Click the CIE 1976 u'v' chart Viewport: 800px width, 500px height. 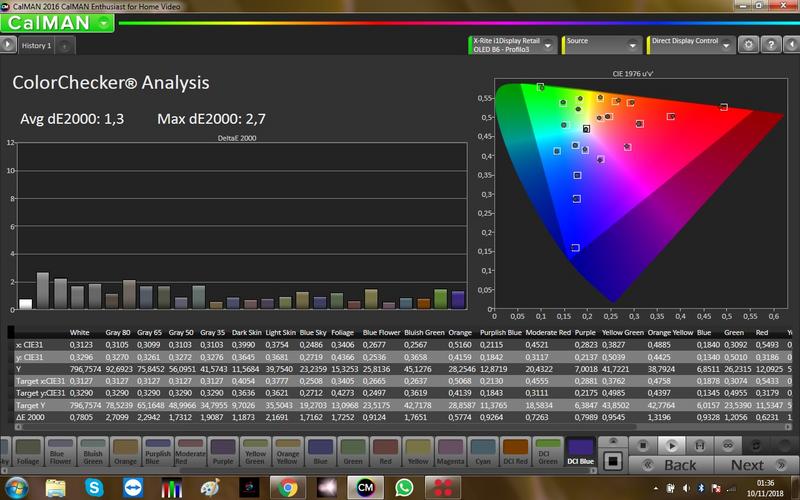point(640,194)
